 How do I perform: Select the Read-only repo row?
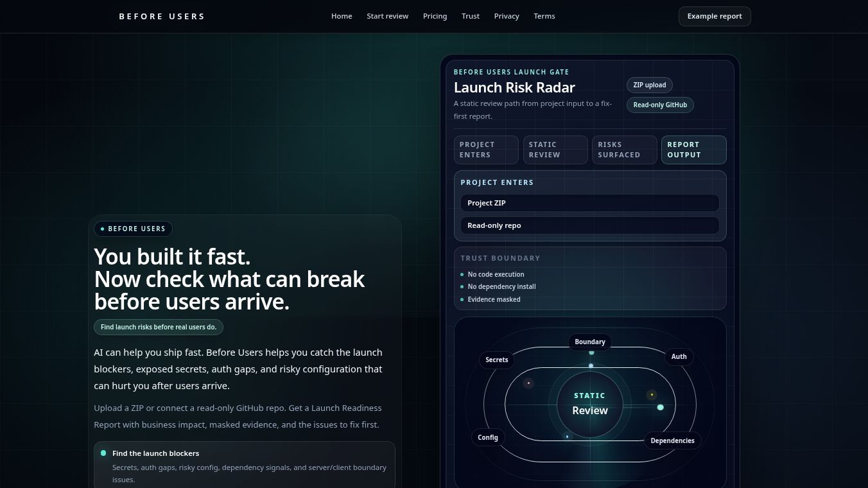[x=590, y=225]
